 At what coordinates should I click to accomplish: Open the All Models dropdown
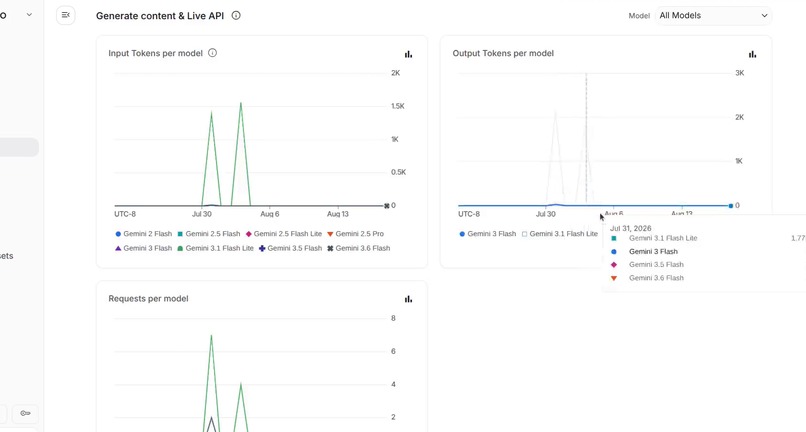pos(713,15)
